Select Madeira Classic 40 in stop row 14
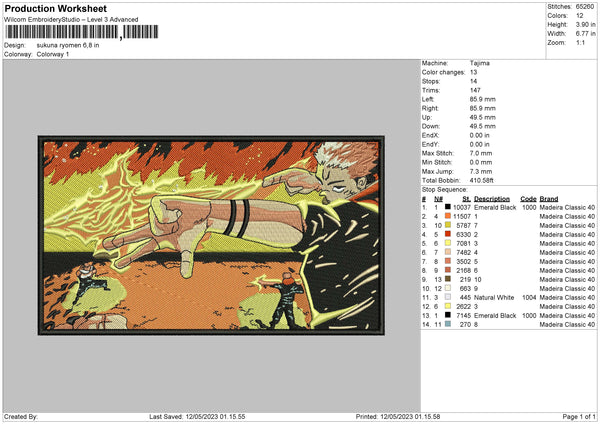Image resolution: width=600 pixels, height=424 pixels. pos(567,325)
